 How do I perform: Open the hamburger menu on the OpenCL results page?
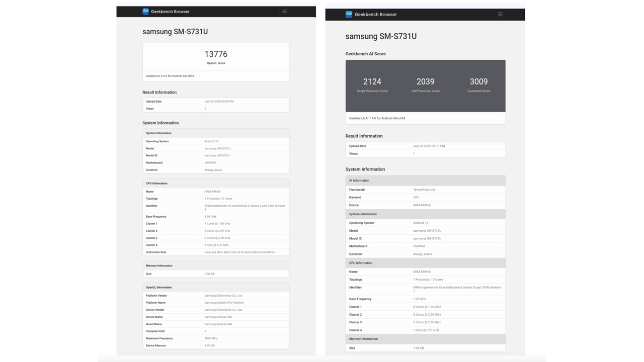tap(284, 11)
